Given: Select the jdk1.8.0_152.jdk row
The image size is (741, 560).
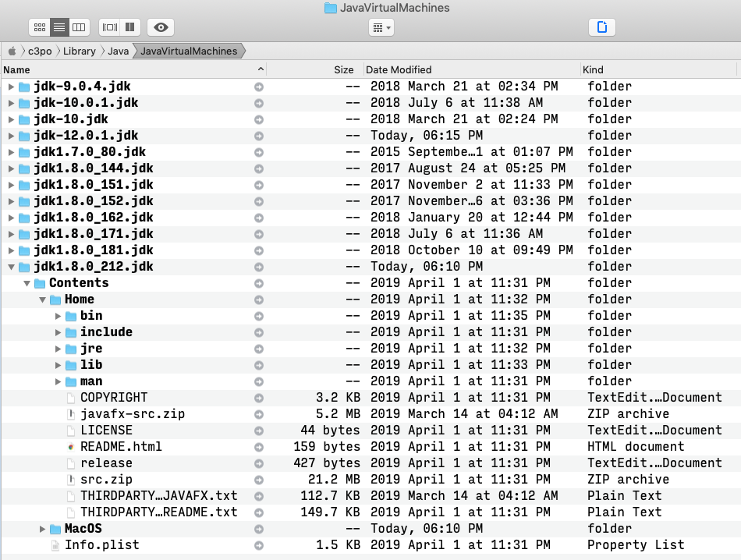Looking at the screenshot, I should [x=370, y=201].
